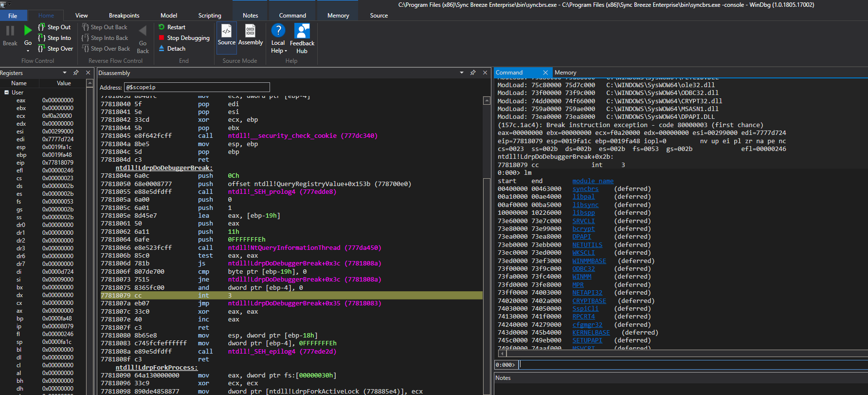Screen dimensions: 868x395
Task: Open the Disassembly window options dropdown
Action: [461, 73]
